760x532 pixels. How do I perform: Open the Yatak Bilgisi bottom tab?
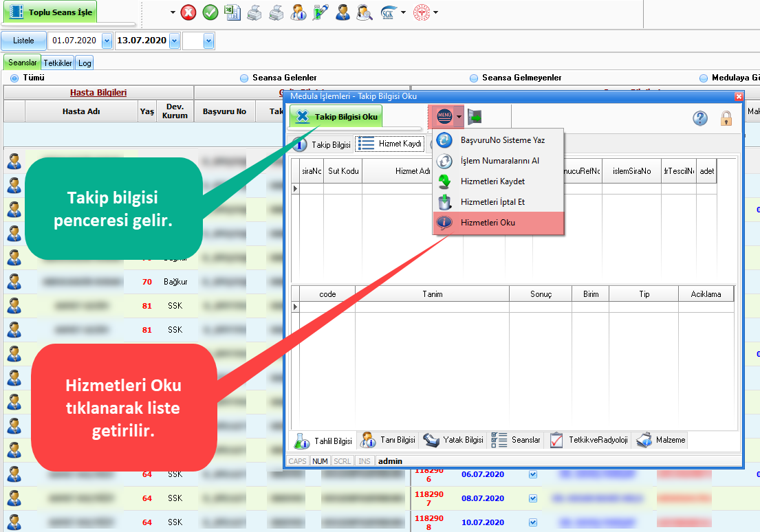pyautogui.click(x=453, y=440)
